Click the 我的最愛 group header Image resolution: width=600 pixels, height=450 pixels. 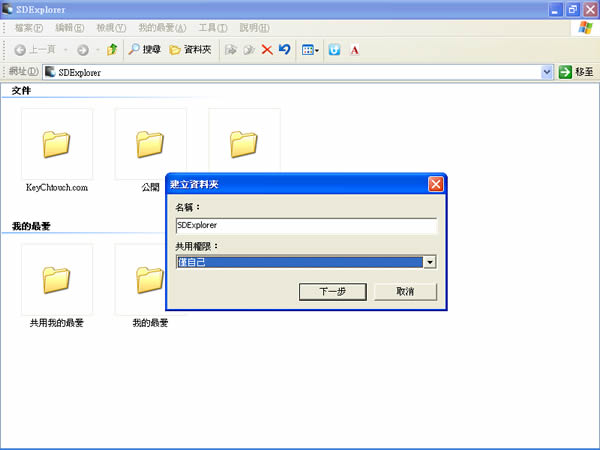click(31, 226)
